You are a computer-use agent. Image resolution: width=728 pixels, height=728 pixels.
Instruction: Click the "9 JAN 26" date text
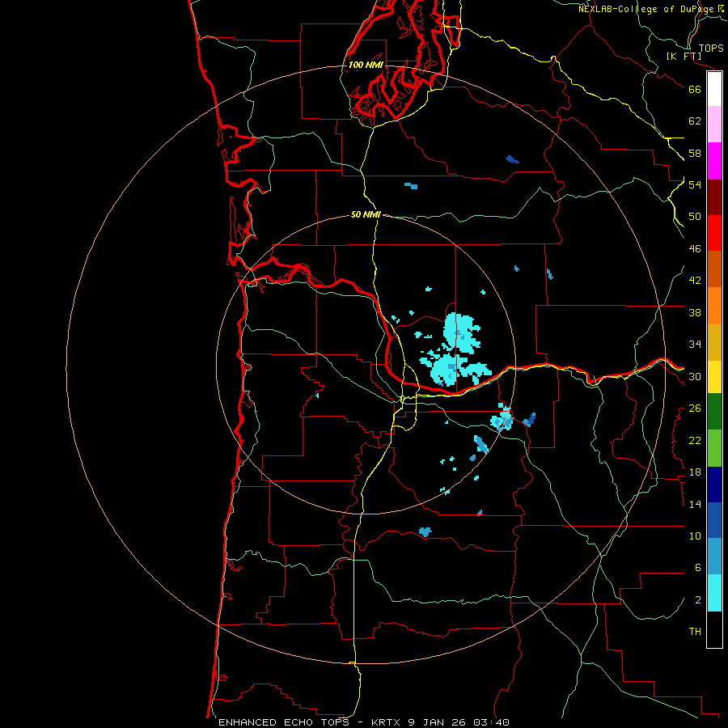coord(438,722)
